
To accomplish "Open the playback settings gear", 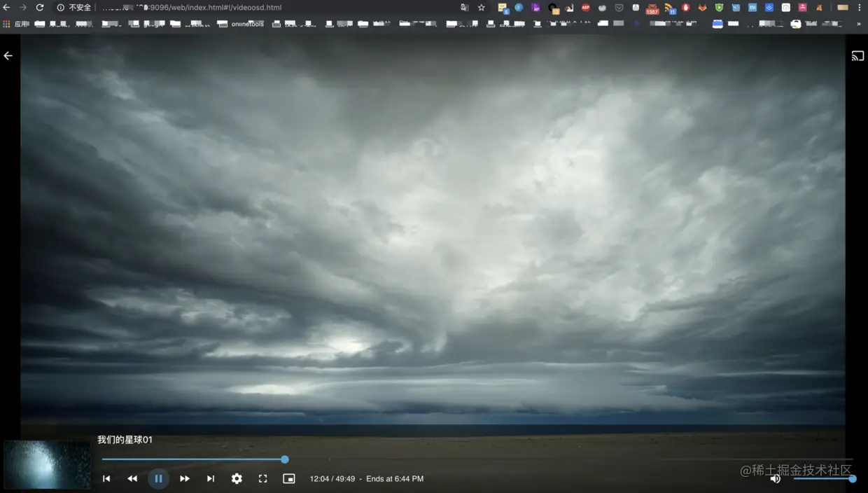I will coord(237,479).
